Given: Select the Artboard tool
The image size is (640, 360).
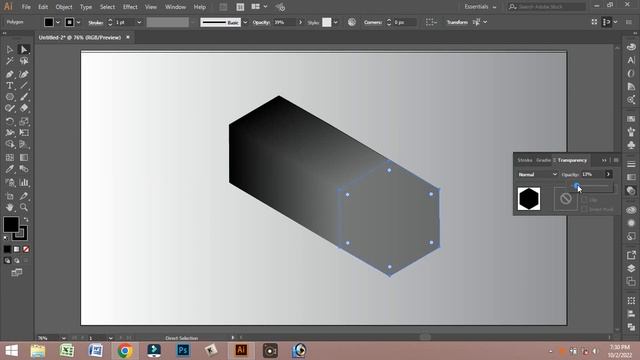Looking at the screenshot, I should (x=10, y=196).
